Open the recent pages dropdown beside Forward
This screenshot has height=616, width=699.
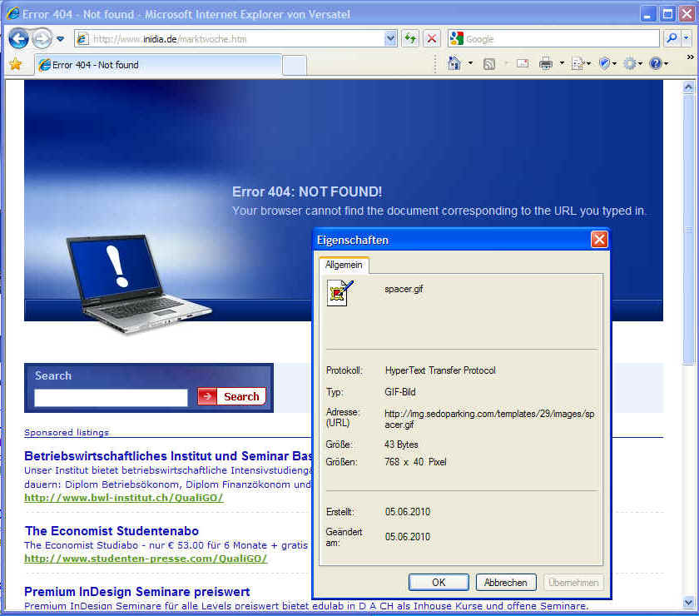pyautogui.click(x=60, y=39)
